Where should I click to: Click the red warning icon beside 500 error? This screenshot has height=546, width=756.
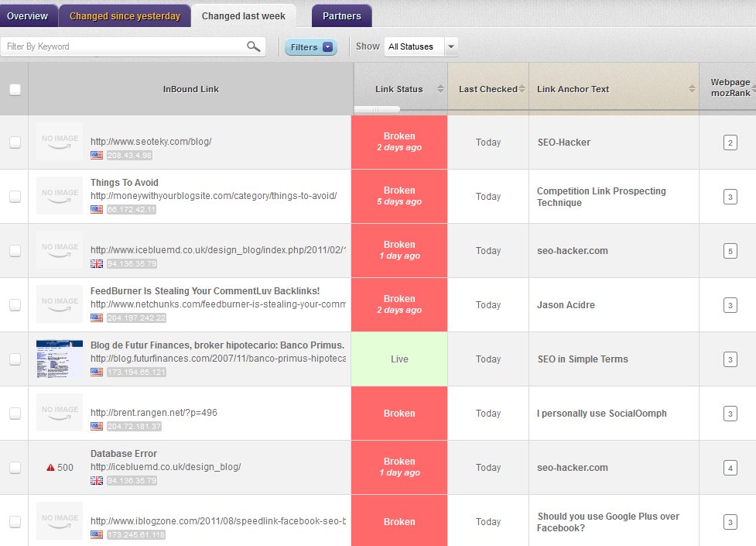pos(50,468)
